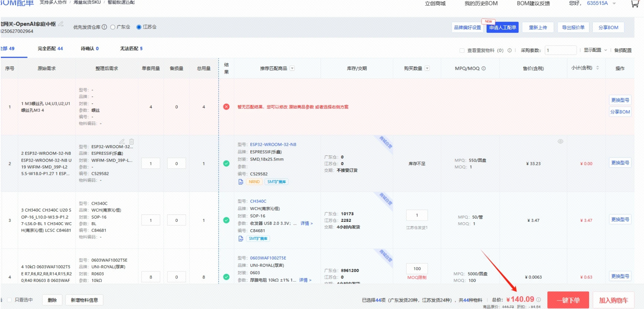Switch to the 待确认 0 tab
The image size is (644, 309).
pos(90,48)
